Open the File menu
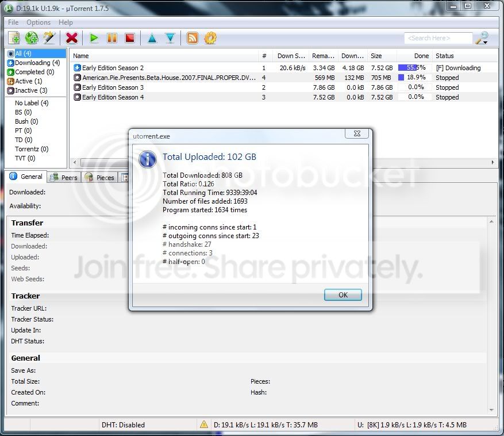 [x=13, y=22]
